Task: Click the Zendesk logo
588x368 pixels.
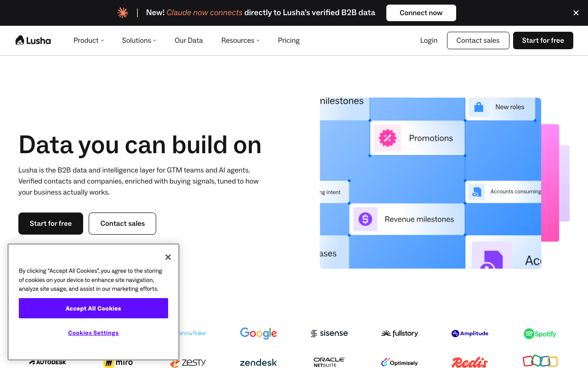Action: pyautogui.click(x=259, y=363)
